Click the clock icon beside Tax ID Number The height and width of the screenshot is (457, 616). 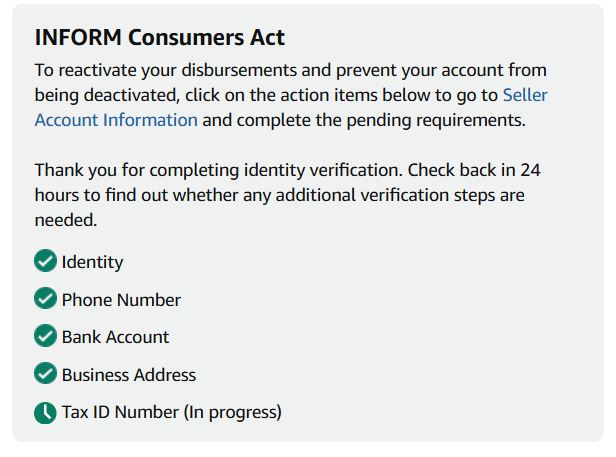pyautogui.click(x=46, y=413)
